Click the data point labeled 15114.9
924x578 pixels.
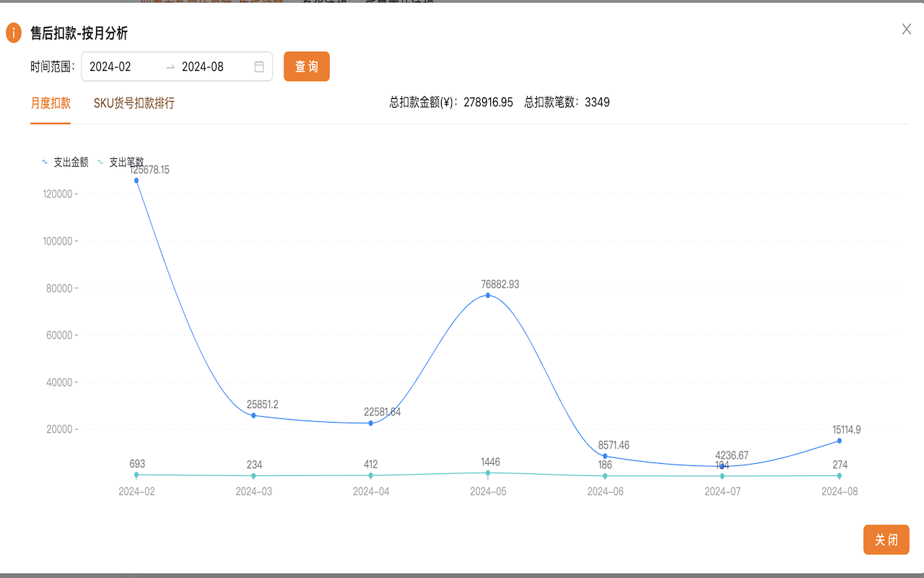pyautogui.click(x=840, y=439)
